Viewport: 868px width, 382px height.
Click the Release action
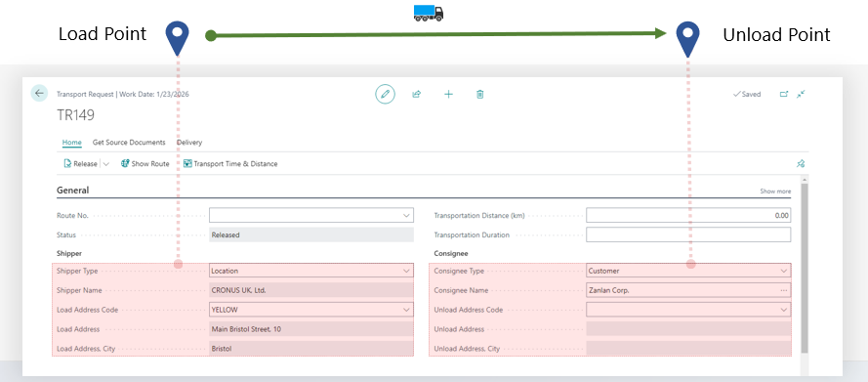[x=80, y=164]
